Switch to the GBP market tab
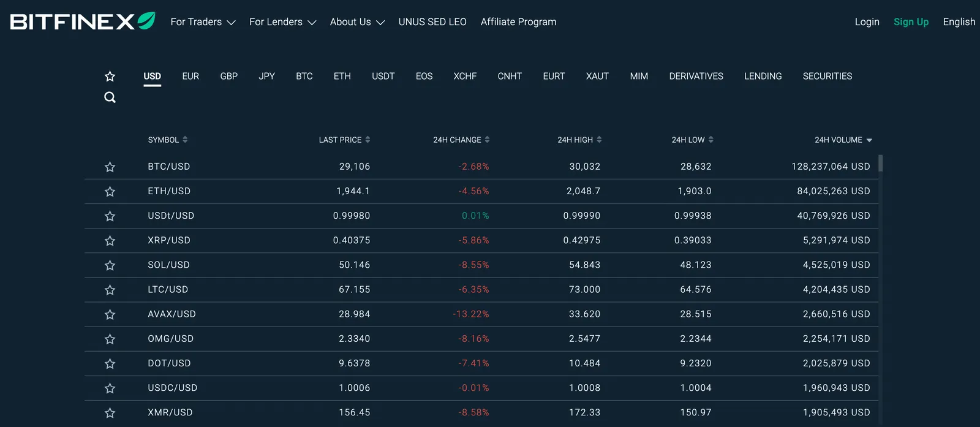Viewport: 980px width, 427px height. click(229, 76)
